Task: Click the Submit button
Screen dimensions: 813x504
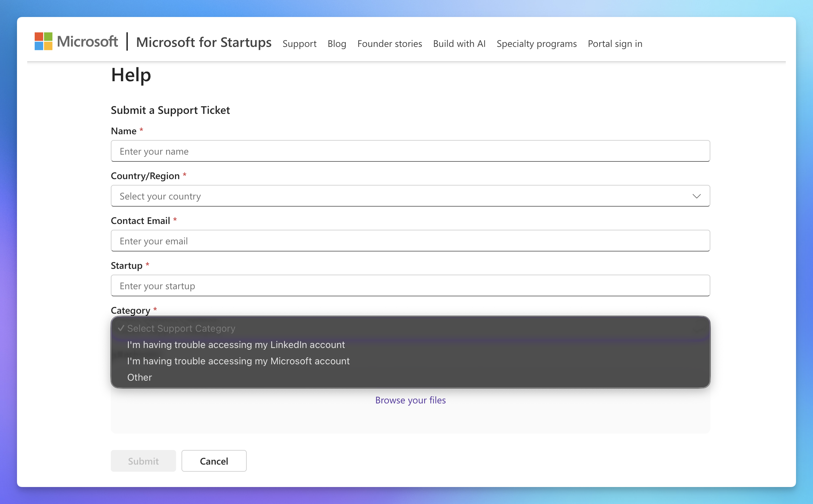Action: (143, 461)
